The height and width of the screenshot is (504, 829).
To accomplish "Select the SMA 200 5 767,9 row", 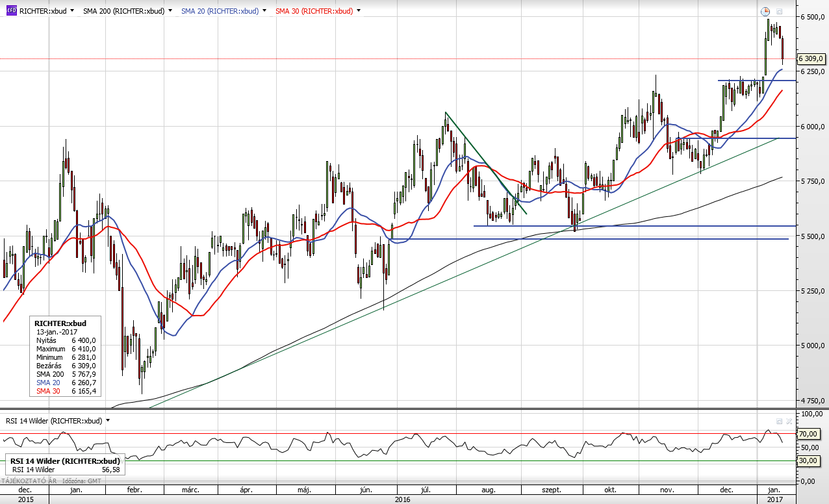I will click(x=66, y=374).
